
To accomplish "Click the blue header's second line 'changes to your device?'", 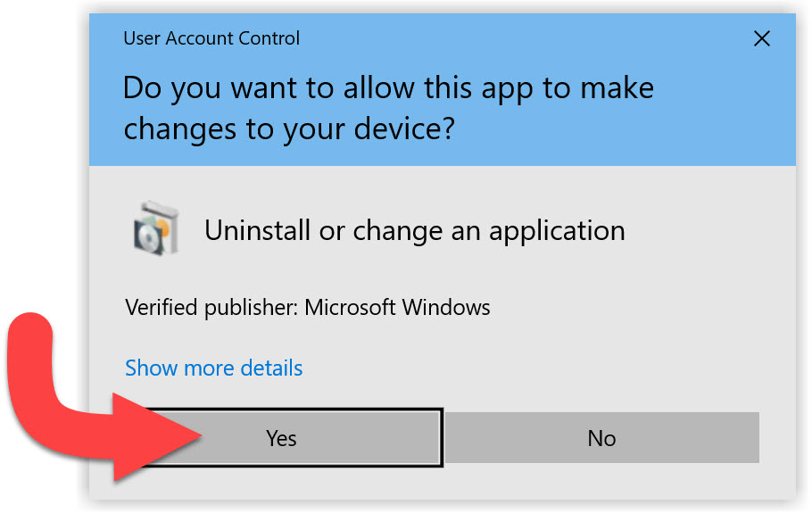I will coord(289,129).
